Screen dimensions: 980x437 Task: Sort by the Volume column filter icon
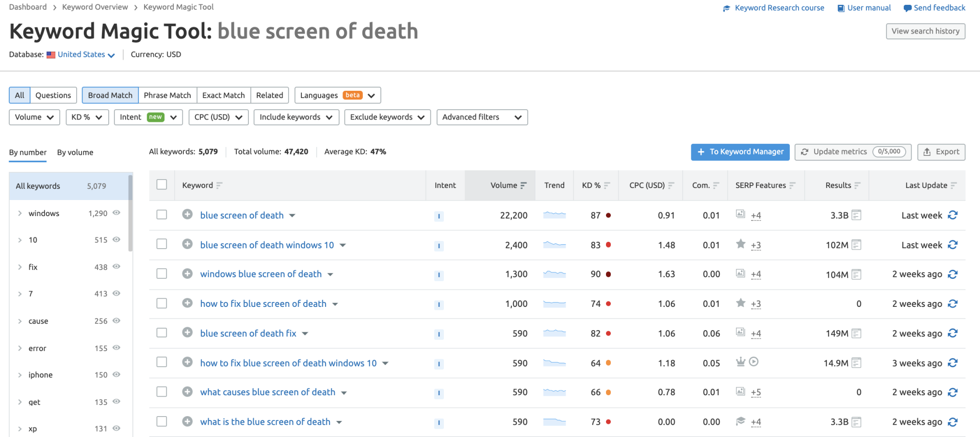tap(523, 185)
